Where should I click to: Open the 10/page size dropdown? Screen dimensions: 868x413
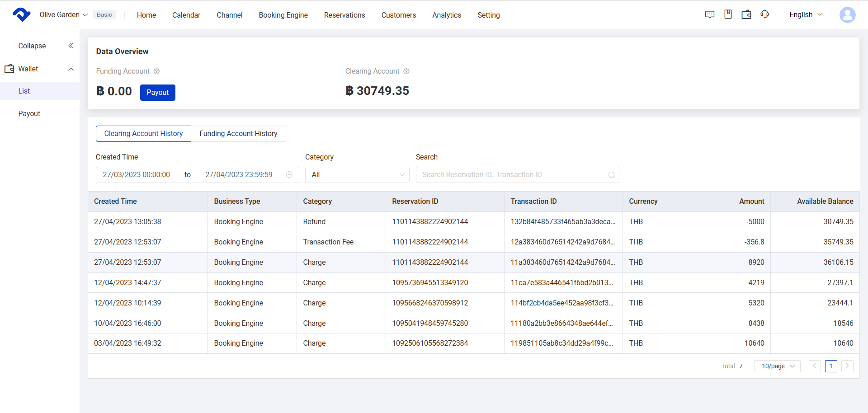pyautogui.click(x=778, y=366)
